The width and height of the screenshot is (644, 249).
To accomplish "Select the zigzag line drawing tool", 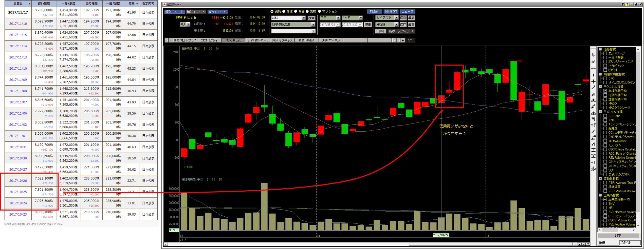I will pos(593,144).
